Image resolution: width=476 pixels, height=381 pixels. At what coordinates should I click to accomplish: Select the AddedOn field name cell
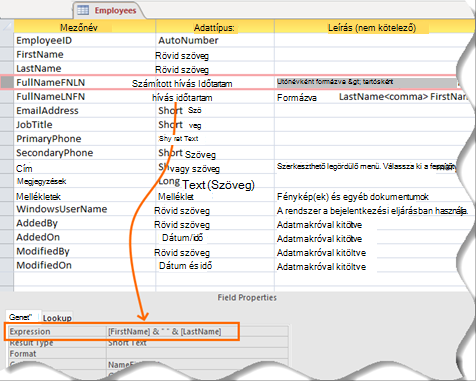(x=85, y=237)
